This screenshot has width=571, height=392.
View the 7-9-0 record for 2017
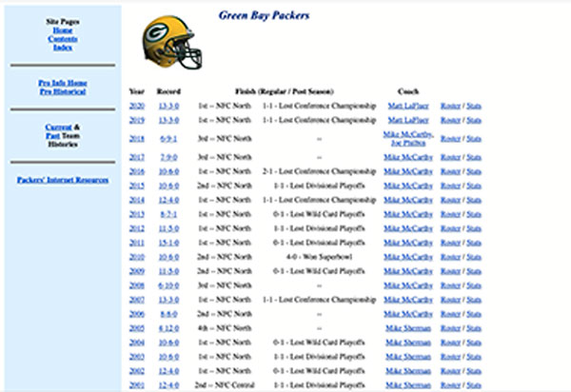(x=168, y=157)
